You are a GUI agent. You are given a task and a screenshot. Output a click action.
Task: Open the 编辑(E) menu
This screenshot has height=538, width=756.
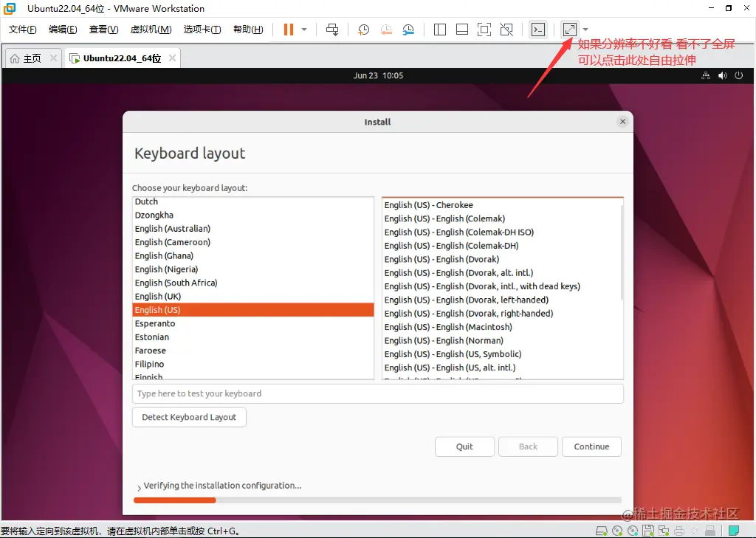(x=63, y=30)
